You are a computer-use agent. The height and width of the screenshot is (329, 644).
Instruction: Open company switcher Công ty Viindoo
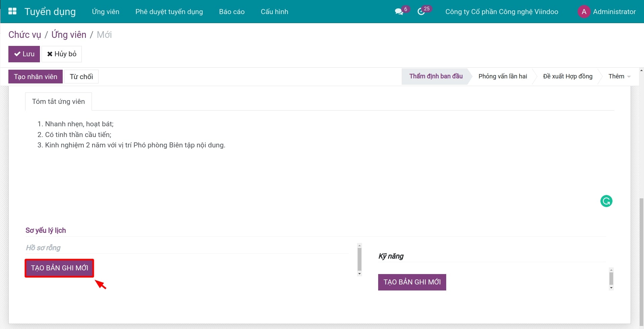[502, 12]
